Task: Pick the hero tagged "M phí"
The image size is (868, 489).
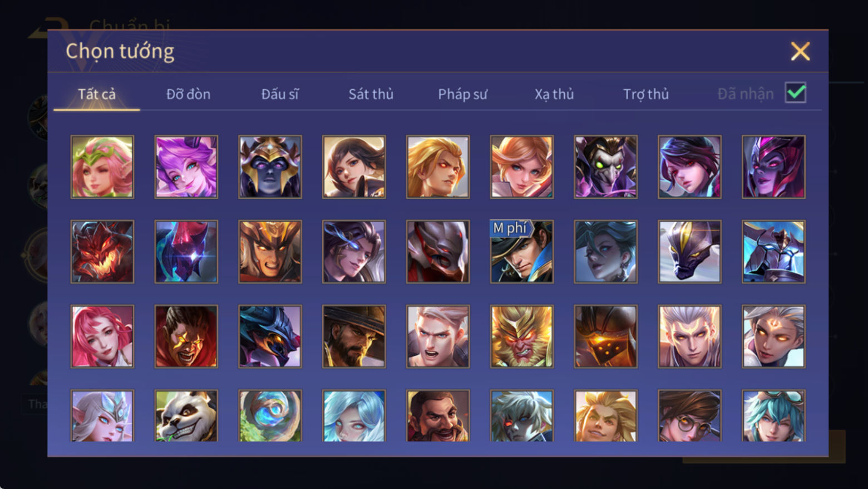Action: click(522, 252)
